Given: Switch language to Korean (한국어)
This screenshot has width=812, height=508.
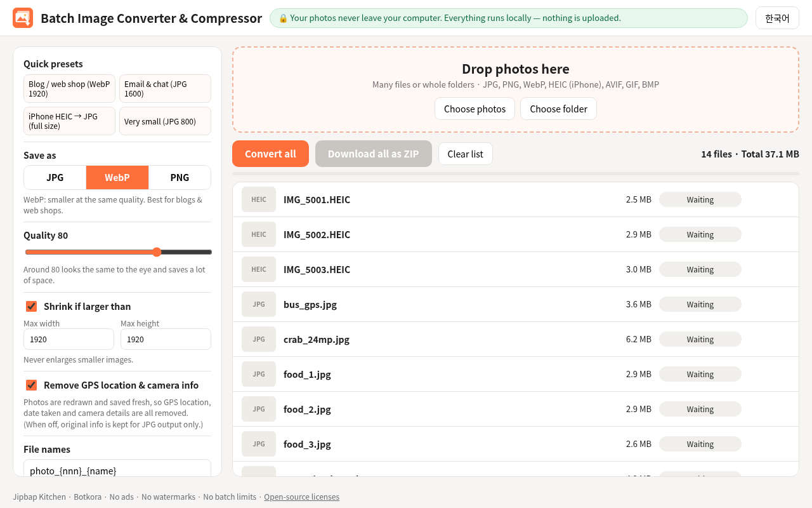Looking at the screenshot, I should click(777, 18).
